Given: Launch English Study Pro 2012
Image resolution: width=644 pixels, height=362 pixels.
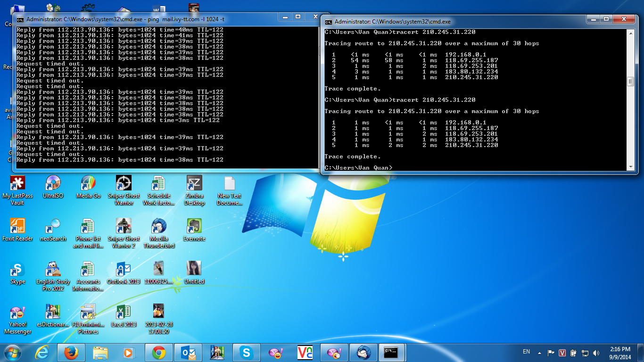Looking at the screenshot, I should point(53,276).
